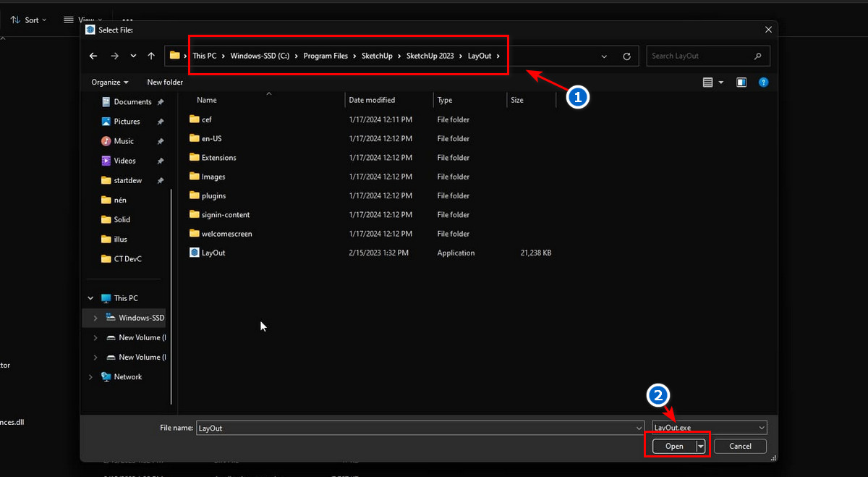Refresh the LayOut folder listing
The width and height of the screenshot is (868, 477).
coord(626,56)
